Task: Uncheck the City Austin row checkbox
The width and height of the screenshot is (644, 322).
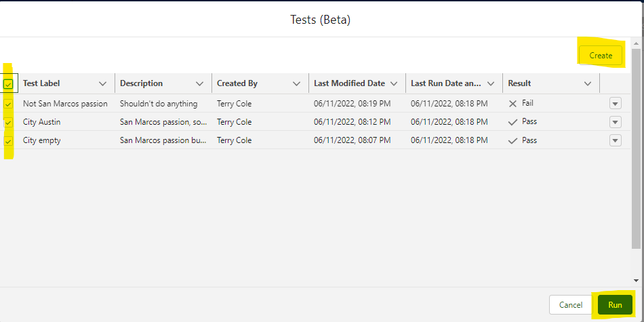Action: pyautogui.click(x=8, y=123)
